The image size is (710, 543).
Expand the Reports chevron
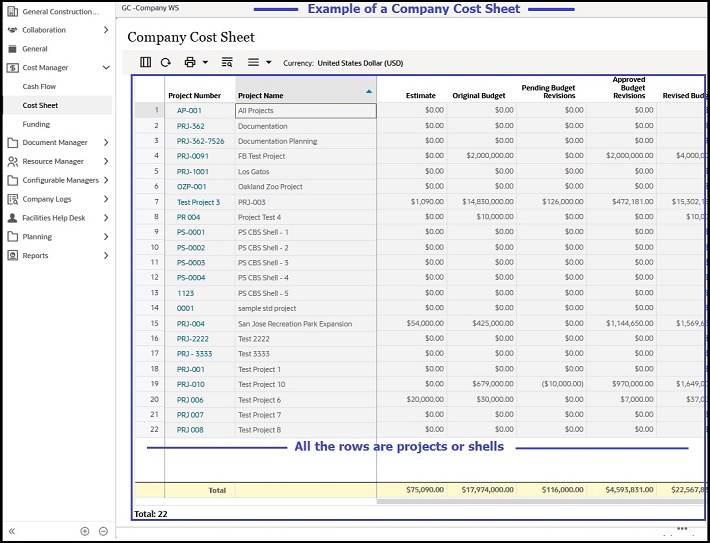(x=106, y=255)
